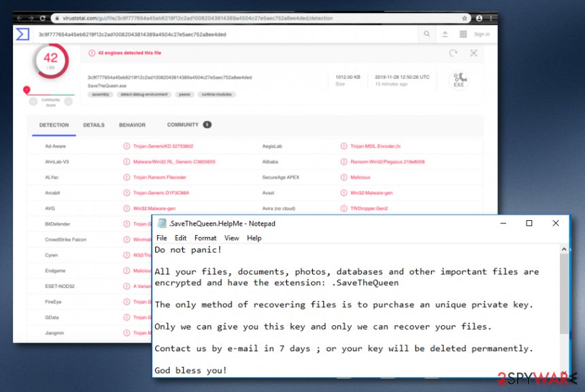This screenshot has height=392, width=585.
Task: Click the graph expand icon beside reanalyze
Action: point(473,53)
